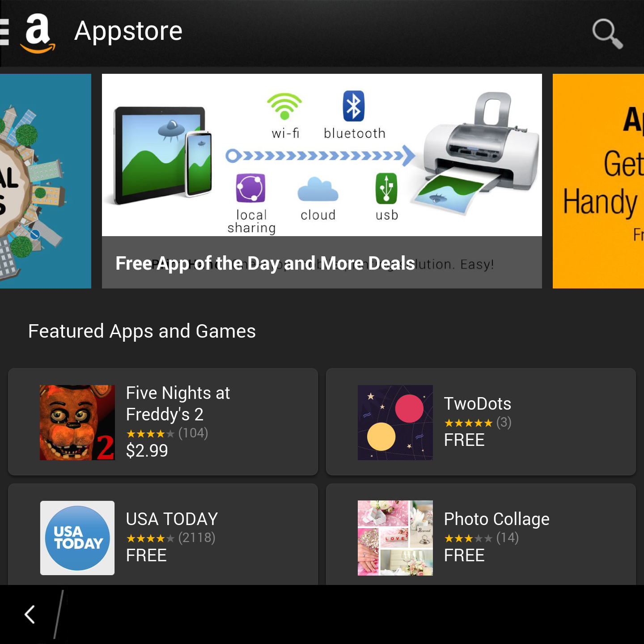Open Free App of the Day deals
Viewport: 644px width, 644px height.
tap(265, 263)
